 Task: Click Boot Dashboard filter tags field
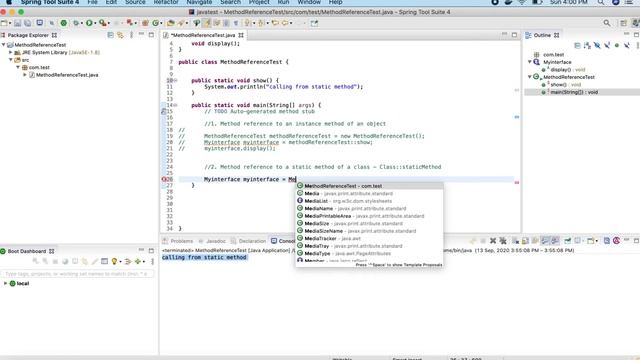77,273
